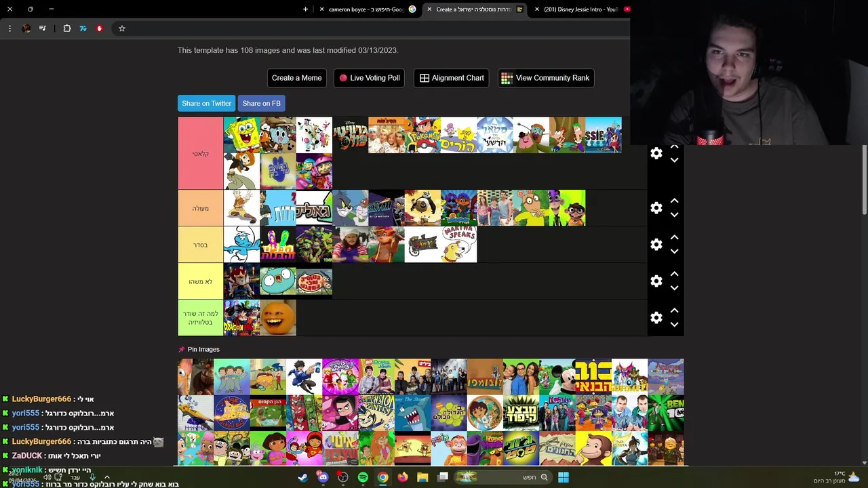Open settings gear for the קלאסי tier row
868x488 pixels.
click(x=656, y=153)
